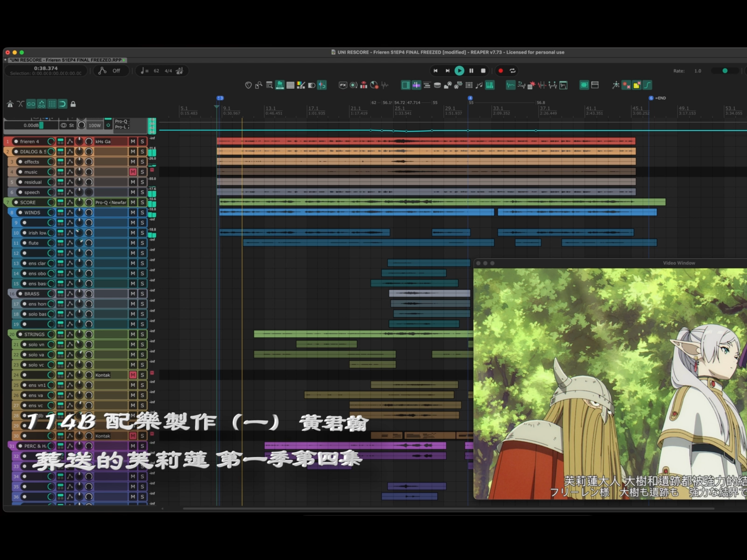Open the 'Newfar' FX slot on SCORE track

[119, 202]
